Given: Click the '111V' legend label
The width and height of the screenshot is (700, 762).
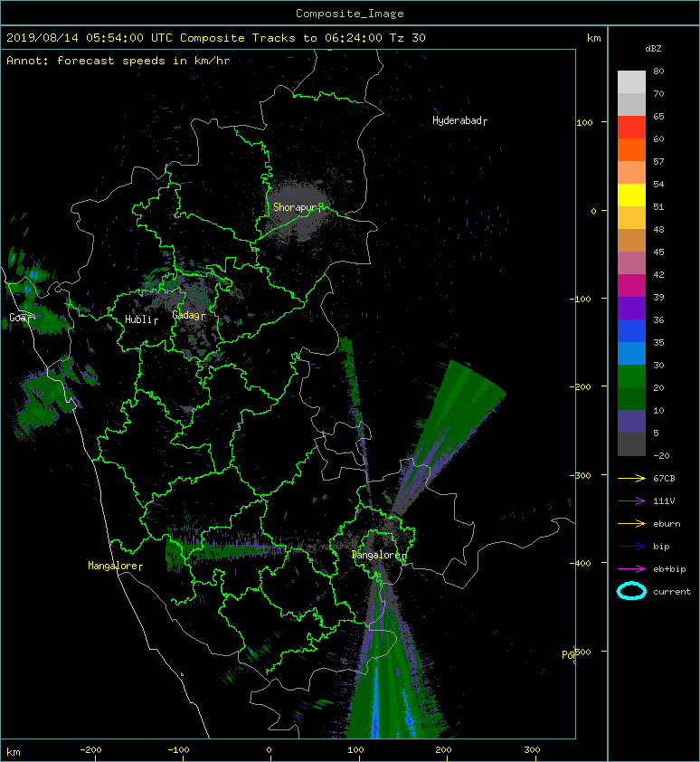Looking at the screenshot, I should 664,501.
